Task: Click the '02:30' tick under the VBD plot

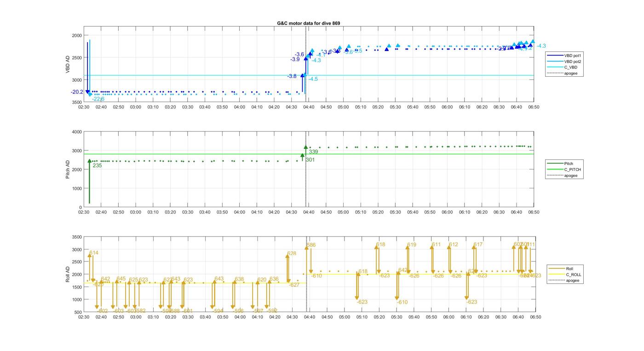Action: click(x=84, y=107)
